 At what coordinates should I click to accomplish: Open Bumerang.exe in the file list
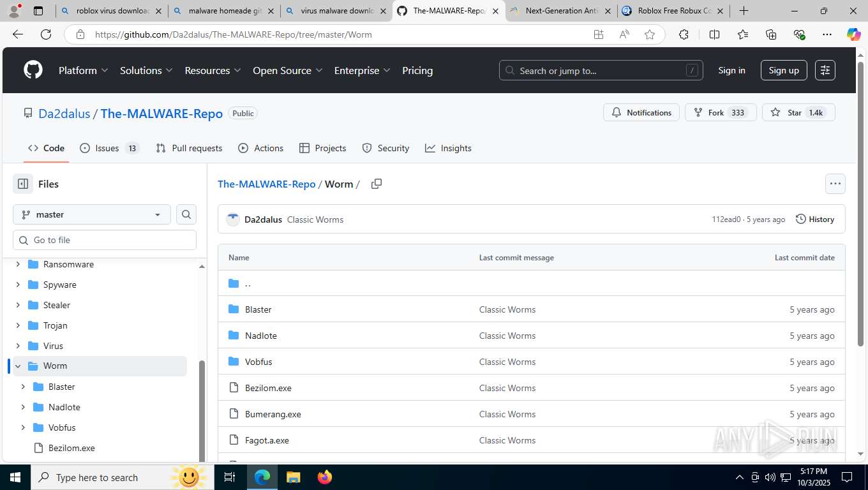point(273,414)
